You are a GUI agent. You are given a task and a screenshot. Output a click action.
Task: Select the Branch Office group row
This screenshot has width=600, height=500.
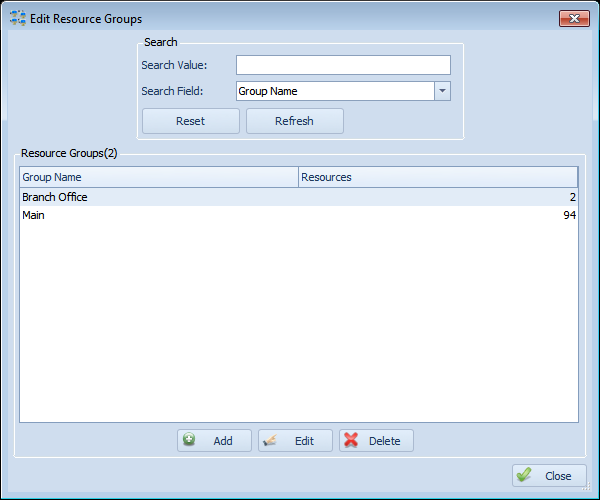click(298, 197)
